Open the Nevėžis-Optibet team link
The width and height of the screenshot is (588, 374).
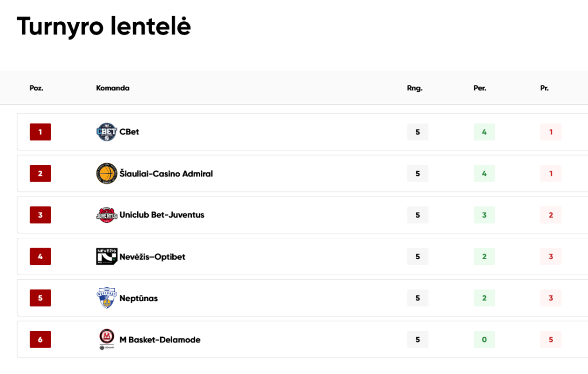click(152, 257)
